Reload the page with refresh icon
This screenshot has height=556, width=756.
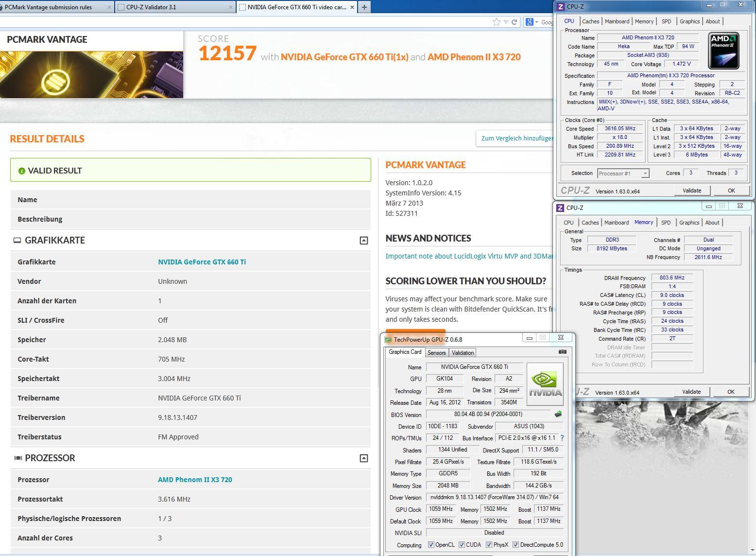(x=514, y=22)
